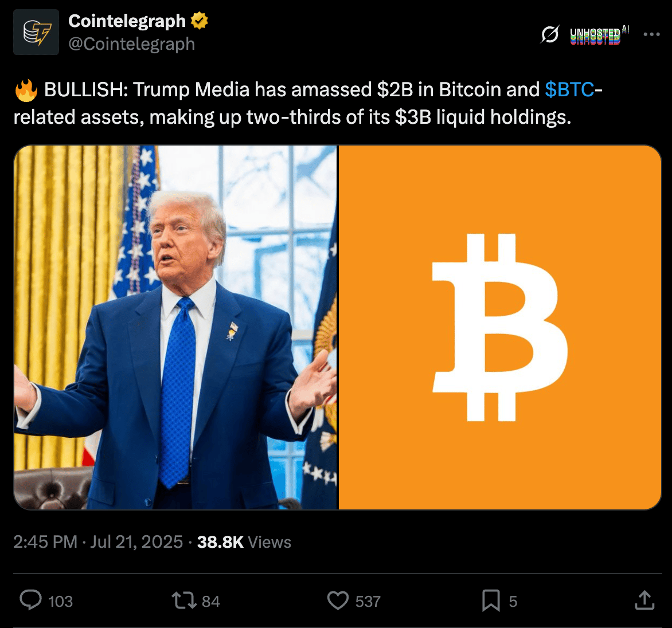Click the 84 reposts count
Viewport: 672px width, 628px height.
[x=211, y=602]
